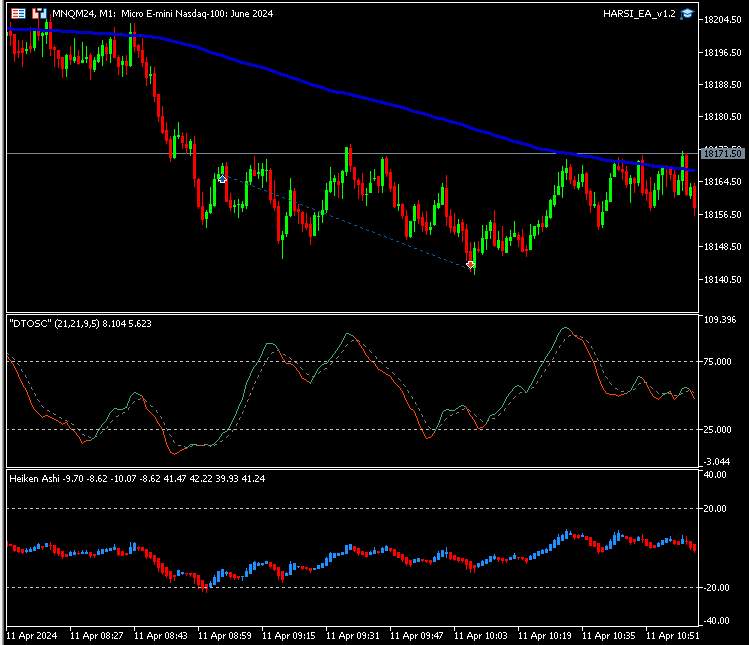The image size is (749, 645).
Task: Select the red sell exit arrow marker
Action: point(471,265)
